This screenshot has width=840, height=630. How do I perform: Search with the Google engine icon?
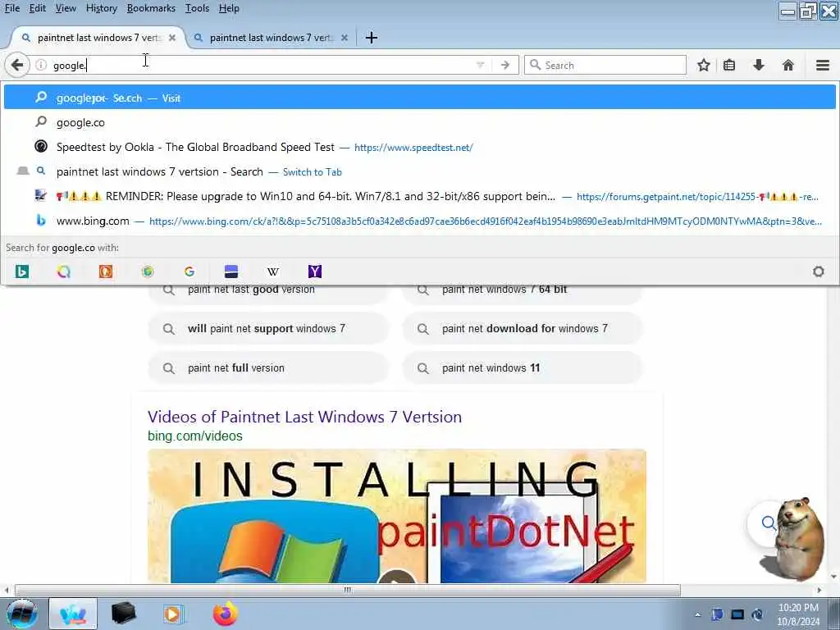pyautogui.click(x=189, y=272)
